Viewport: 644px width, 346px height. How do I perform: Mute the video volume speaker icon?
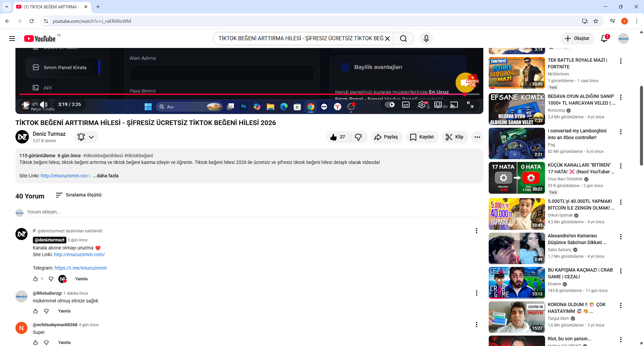coord(44,105)
